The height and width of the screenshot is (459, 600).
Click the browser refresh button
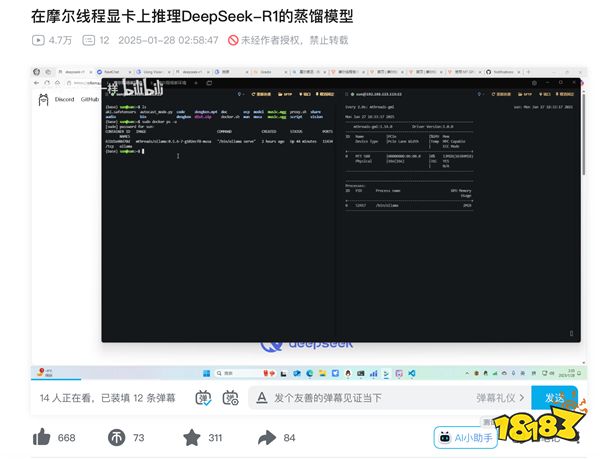(x=47, y=83)
